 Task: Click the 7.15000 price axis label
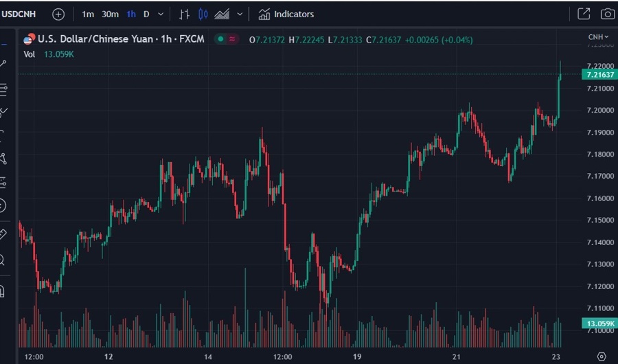600,220
